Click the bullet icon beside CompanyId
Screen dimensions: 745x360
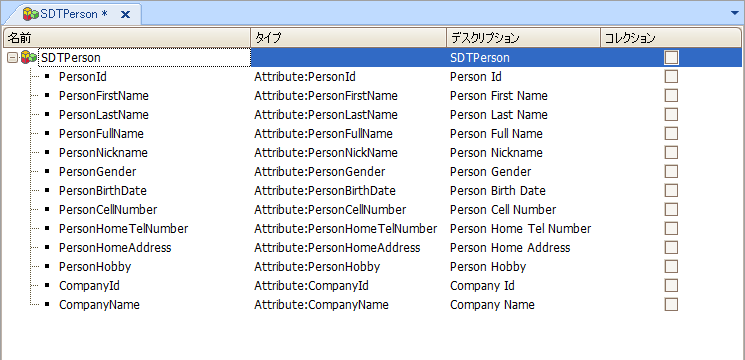click(x=47, y=285)
